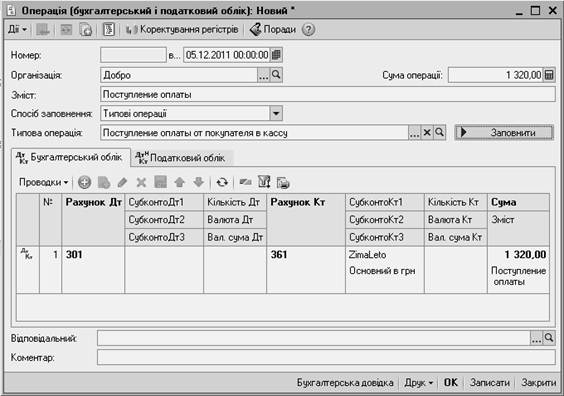This screenshot has width=564, height=396.
Task: Click the grayed save toolbar icon next to Дії
Action: 43,29
